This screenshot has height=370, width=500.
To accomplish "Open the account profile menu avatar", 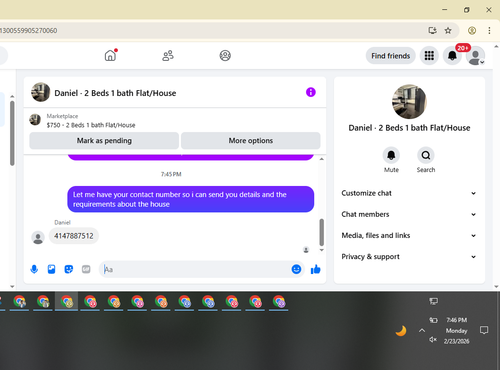I will pos(476,56).
